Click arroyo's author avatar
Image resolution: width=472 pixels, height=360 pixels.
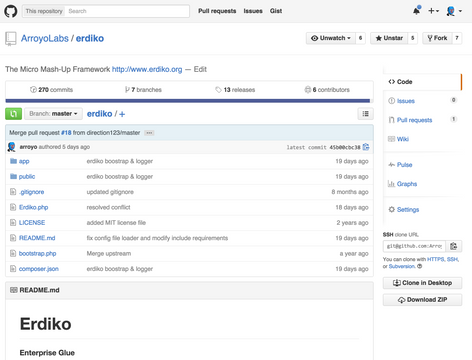pos(12,147)
